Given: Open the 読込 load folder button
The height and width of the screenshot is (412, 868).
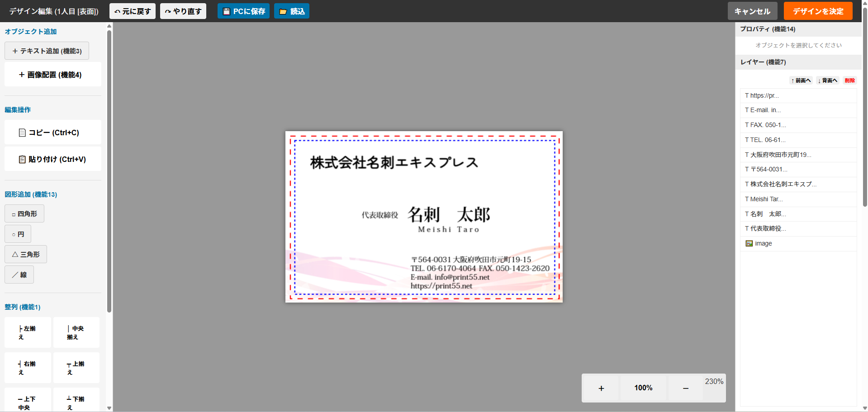Looking at the screenshot, I should click(291, 11).
